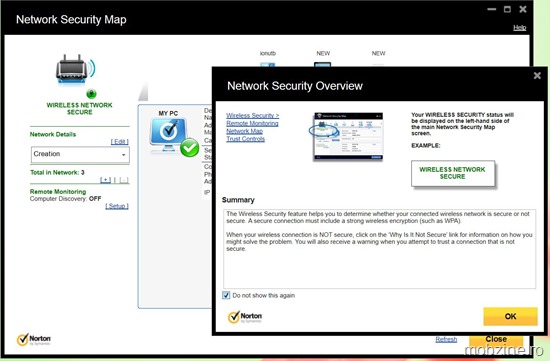Select the ionutb device icon
Screen dimensions: 550x361
(268, 64)
